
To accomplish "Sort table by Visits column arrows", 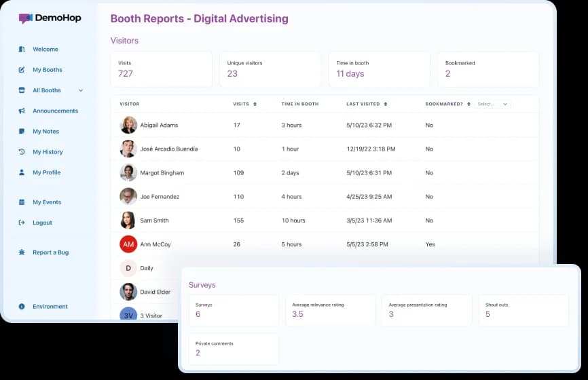I will 255,104.
